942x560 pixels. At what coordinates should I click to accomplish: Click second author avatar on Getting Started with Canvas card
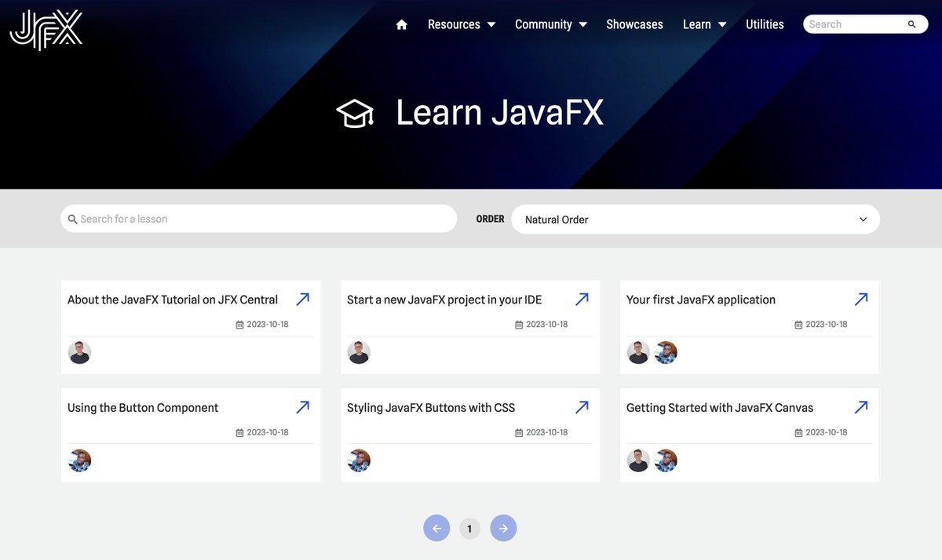[x=666, y=461]
